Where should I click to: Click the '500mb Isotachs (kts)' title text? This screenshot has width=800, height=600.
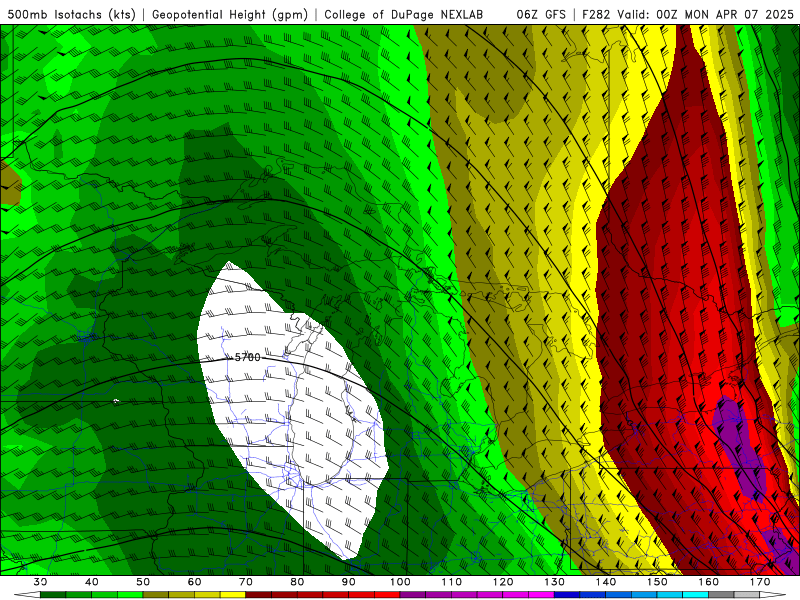tap(71, 15)
